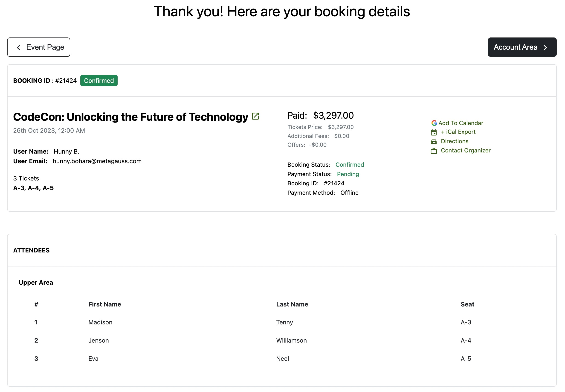Click the Add To Calendar link
565x392 pixels.
(461, 123)
